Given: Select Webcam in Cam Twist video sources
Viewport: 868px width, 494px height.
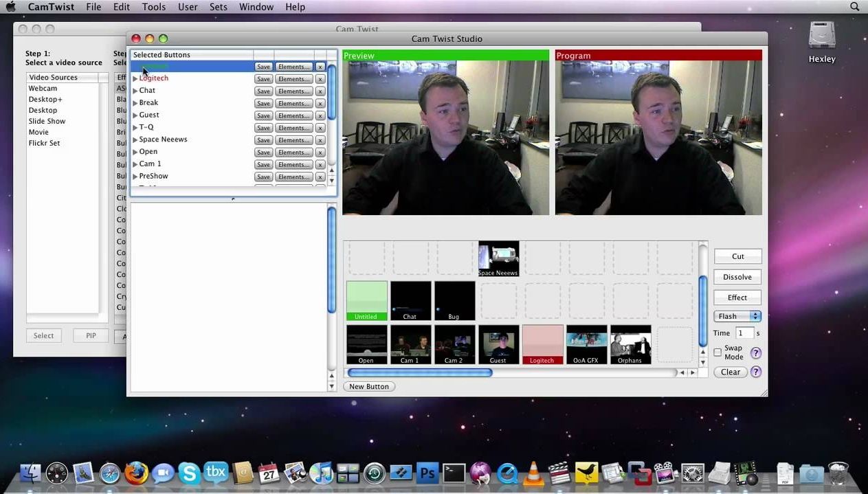Looking at the screenshot, I should pos(43,89).
